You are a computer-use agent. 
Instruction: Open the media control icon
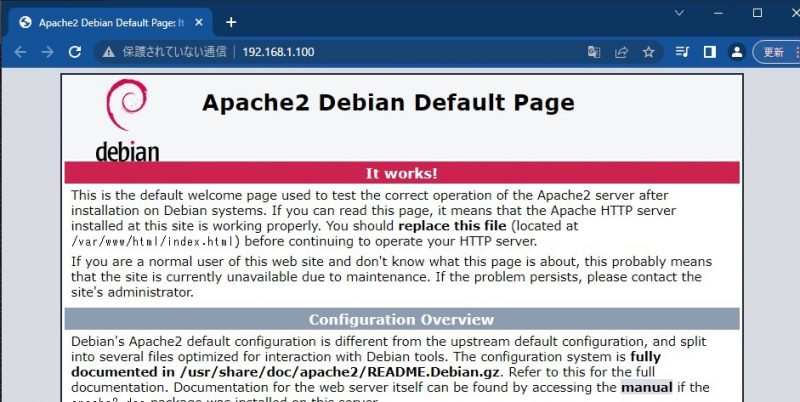pos(682,52)
